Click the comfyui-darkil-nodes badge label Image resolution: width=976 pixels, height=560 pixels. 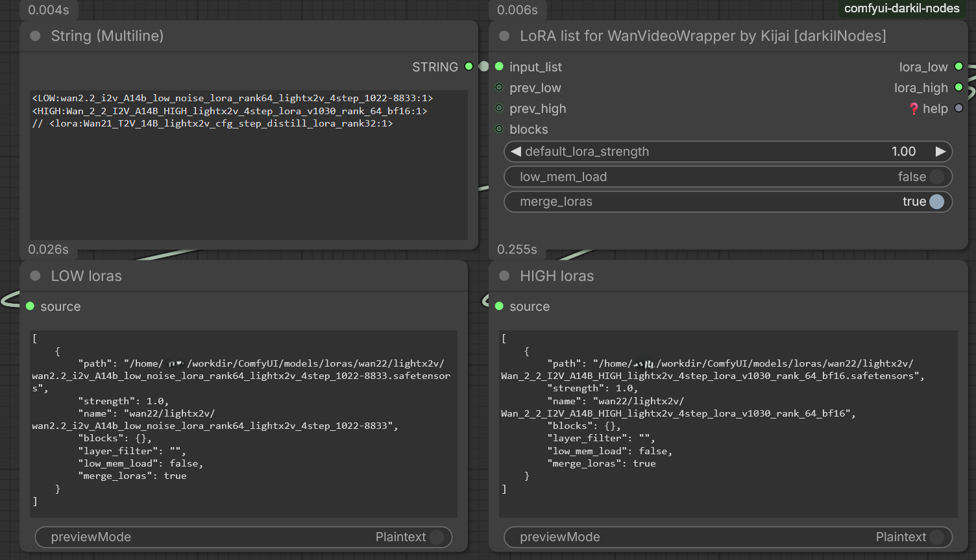[901, 8]
